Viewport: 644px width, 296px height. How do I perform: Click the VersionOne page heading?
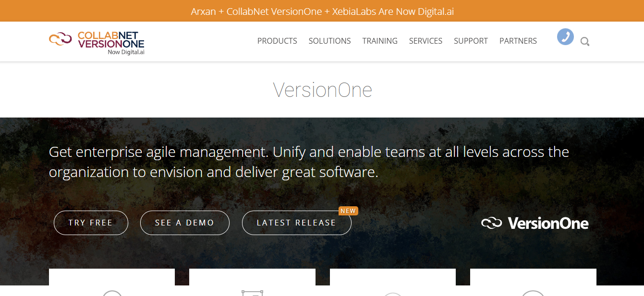coord(322,90)
